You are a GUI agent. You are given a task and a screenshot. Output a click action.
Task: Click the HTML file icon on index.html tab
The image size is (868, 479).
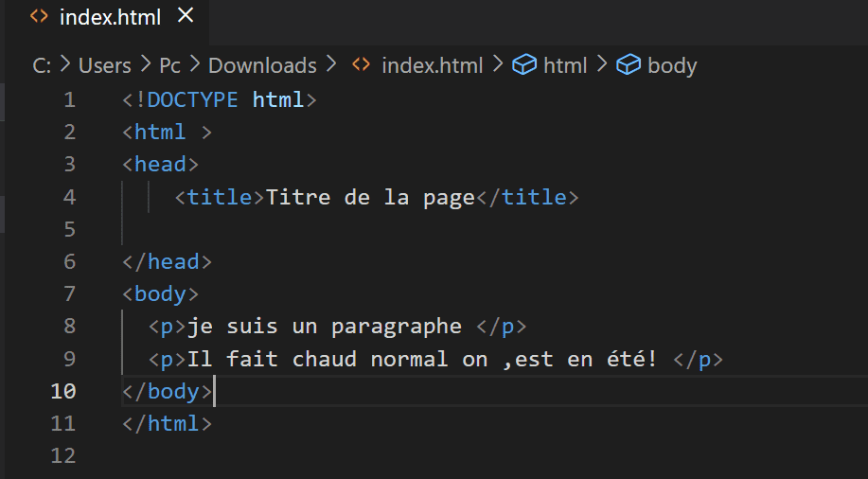[x=39, y=17]
